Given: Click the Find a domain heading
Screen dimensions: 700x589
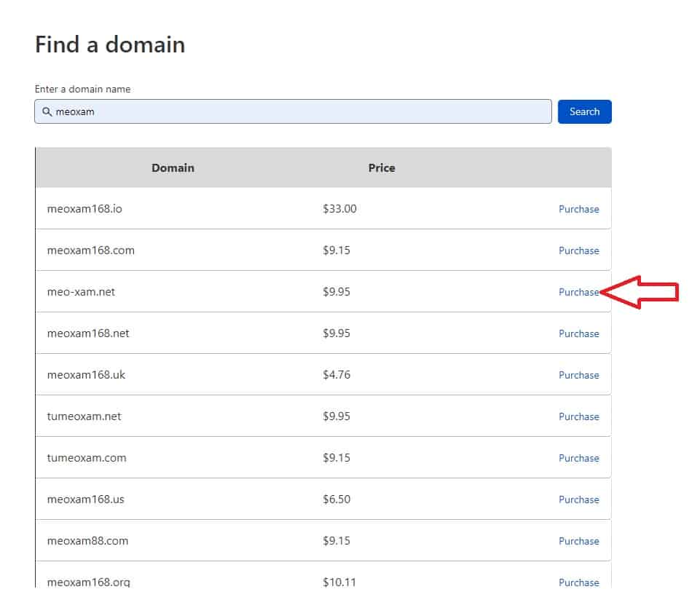Looking at the screenshot, I should [110, 45].
